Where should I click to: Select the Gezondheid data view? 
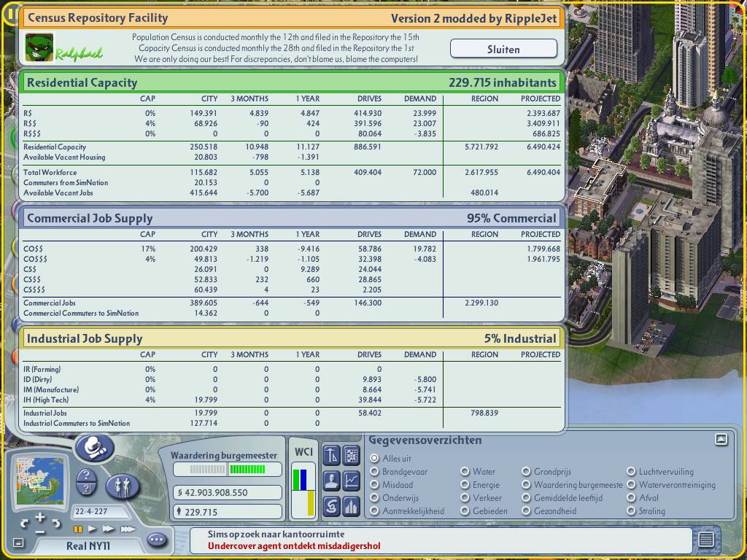point(526,511)
